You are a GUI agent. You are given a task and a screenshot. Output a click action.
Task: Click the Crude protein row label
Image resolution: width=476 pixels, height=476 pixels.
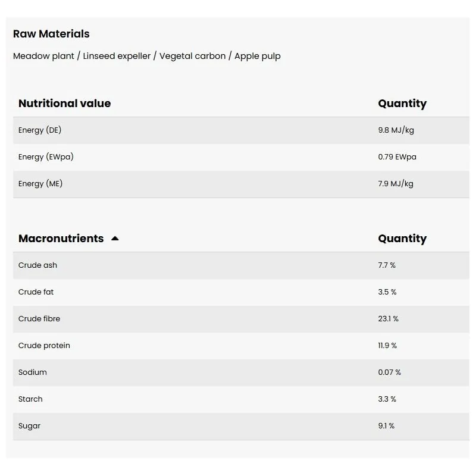[44, 346]
